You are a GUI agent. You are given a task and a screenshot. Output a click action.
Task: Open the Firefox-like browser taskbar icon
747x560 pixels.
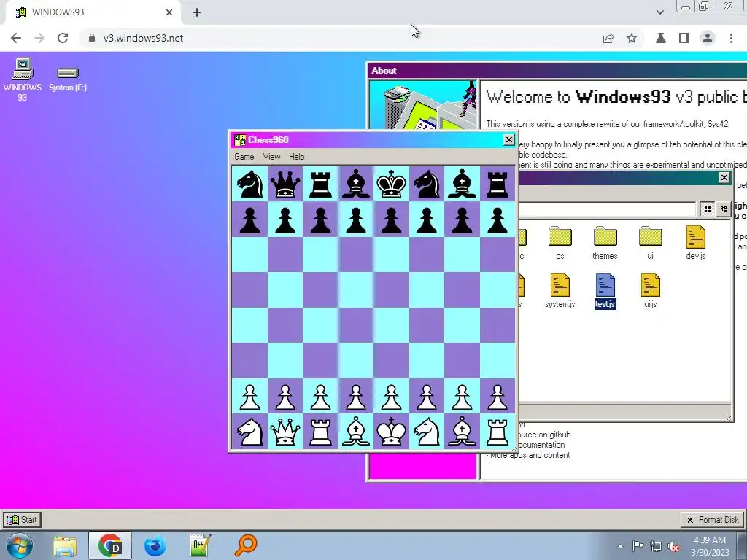click(155, 545)
